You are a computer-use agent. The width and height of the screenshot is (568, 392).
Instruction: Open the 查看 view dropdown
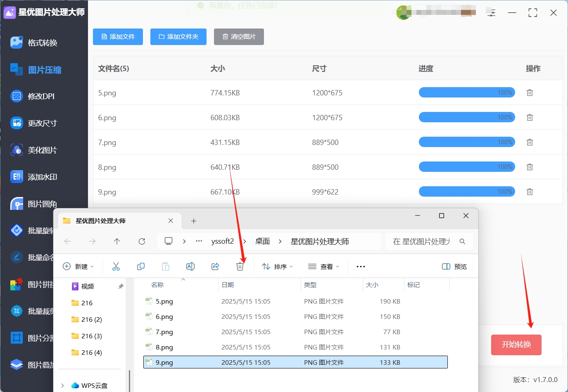324,266
